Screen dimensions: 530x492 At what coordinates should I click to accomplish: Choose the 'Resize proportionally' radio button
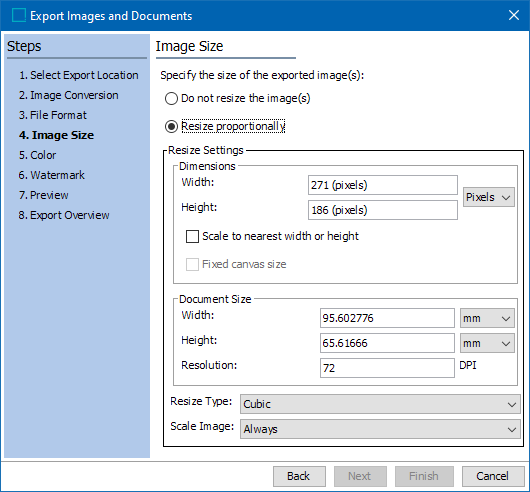pos(171,126)
